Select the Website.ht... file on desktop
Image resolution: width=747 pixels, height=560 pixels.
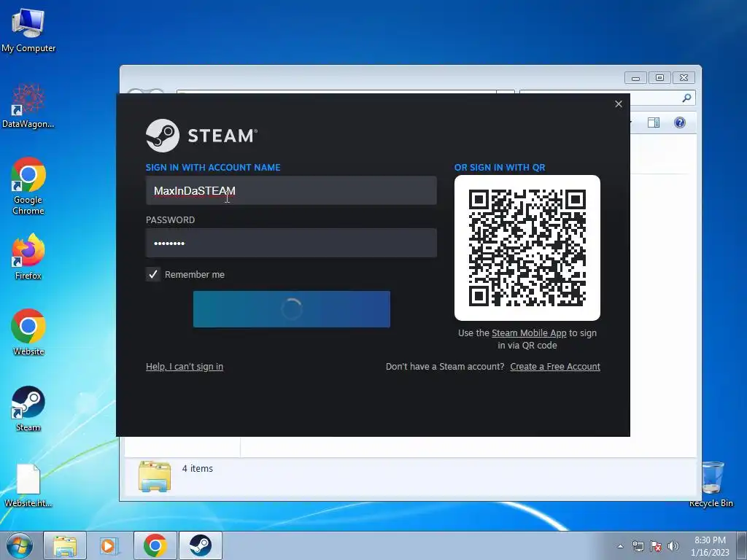[x=28, y=485]
